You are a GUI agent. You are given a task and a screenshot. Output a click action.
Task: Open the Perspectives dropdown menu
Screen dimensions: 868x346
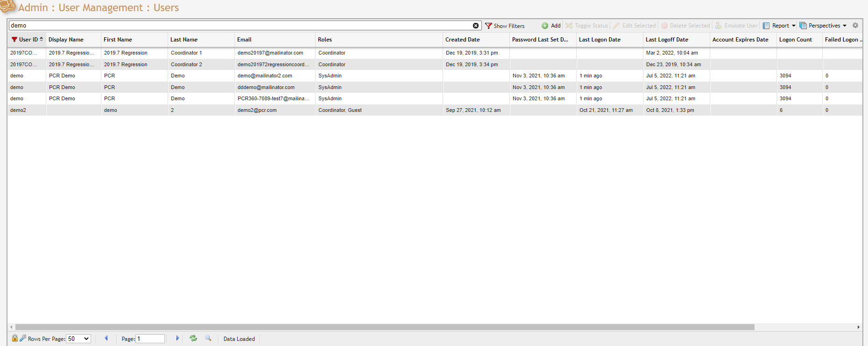click(823, 26)
